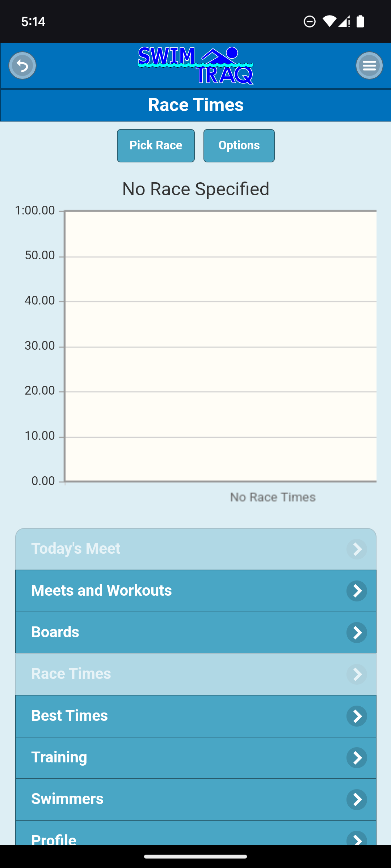Tap the Training chevron arrow icon
The width and height of the screenshot is (391, 868).
(357, 758)
